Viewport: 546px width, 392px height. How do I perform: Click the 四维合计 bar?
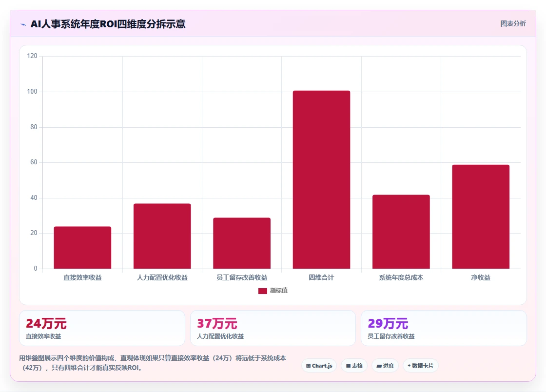coord(321,179)
